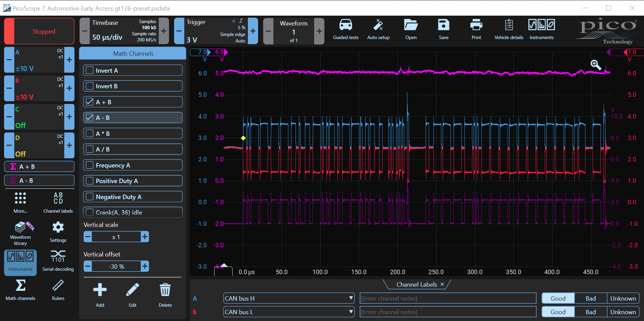
Task: Mark channel A as Unknown
Action: [x=623, y=298]
